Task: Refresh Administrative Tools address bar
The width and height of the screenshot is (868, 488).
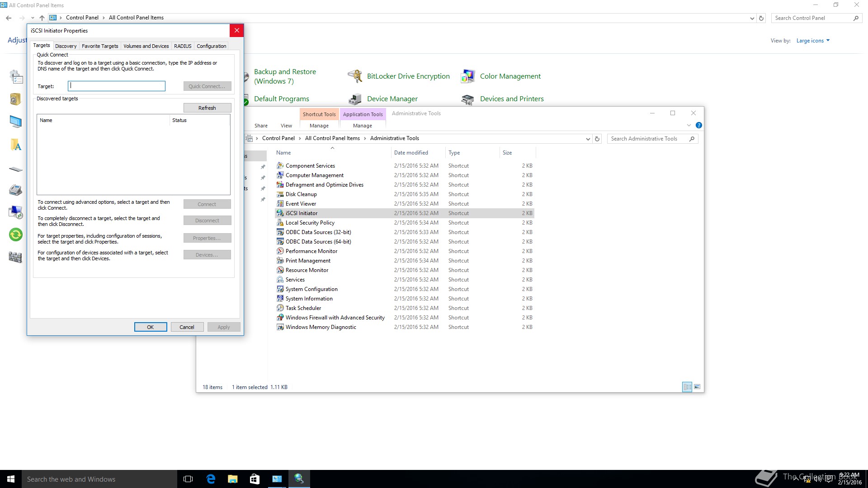Action: click(x=597, y=139)
